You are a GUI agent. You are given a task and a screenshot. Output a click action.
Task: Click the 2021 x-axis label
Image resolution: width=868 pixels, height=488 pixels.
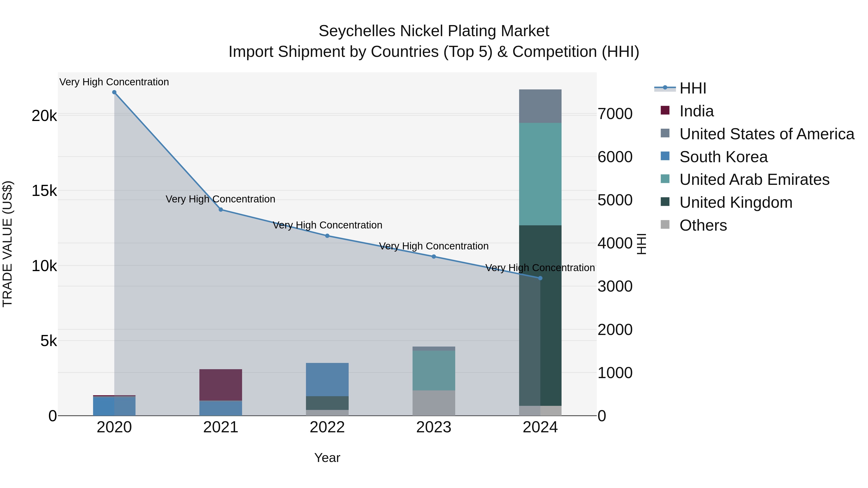[x=221, y=427]
